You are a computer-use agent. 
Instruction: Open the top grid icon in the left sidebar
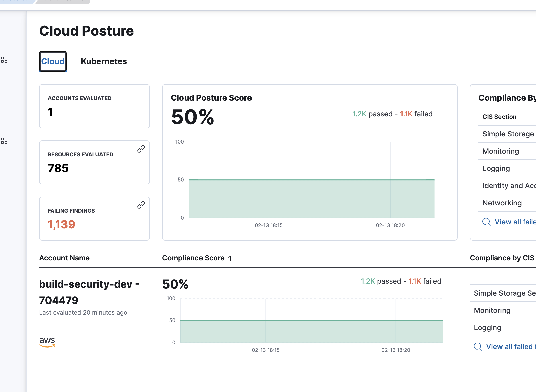(5, 60)
